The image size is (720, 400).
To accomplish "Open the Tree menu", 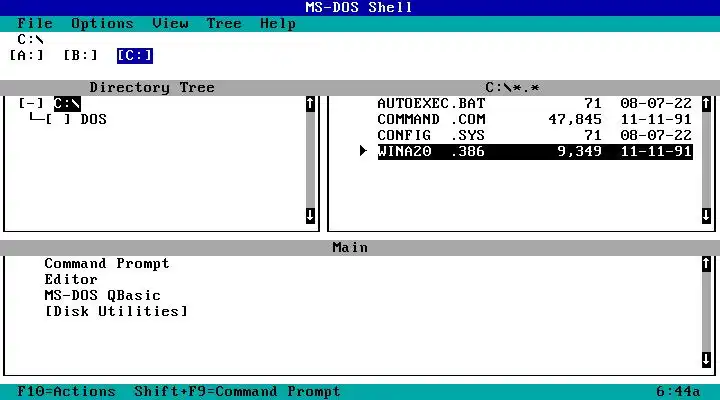I will [224, 23].
